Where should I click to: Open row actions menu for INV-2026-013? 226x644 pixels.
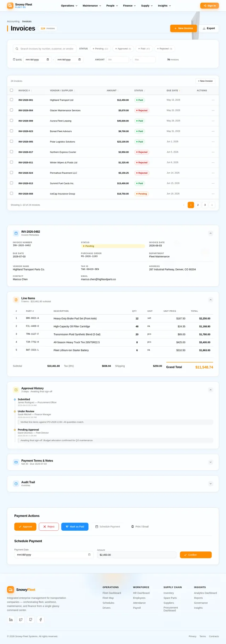pos(213,183)
